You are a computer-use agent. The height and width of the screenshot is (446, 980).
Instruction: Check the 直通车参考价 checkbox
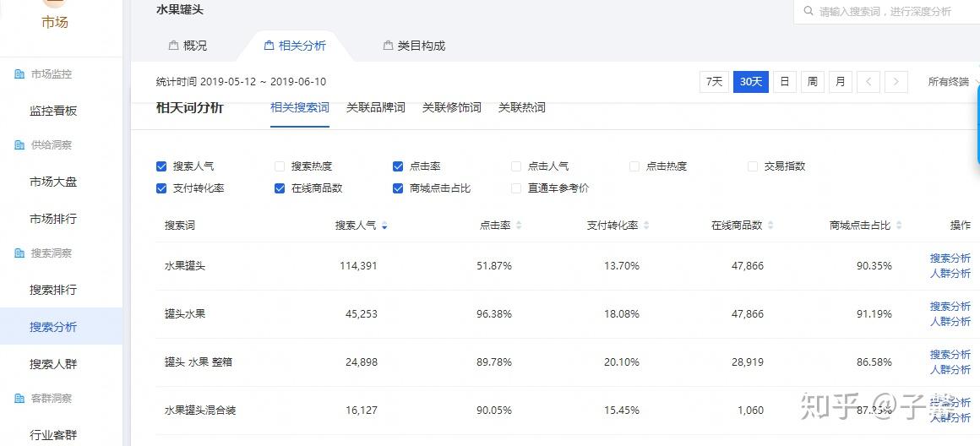[516, 188]
